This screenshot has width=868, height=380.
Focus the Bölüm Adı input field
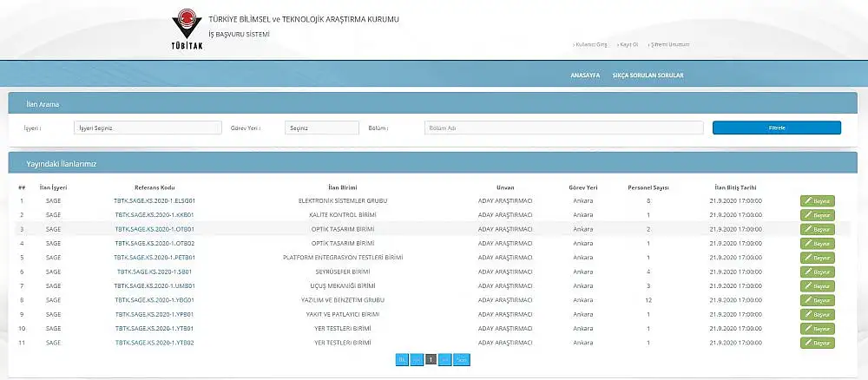pos(564,128)
